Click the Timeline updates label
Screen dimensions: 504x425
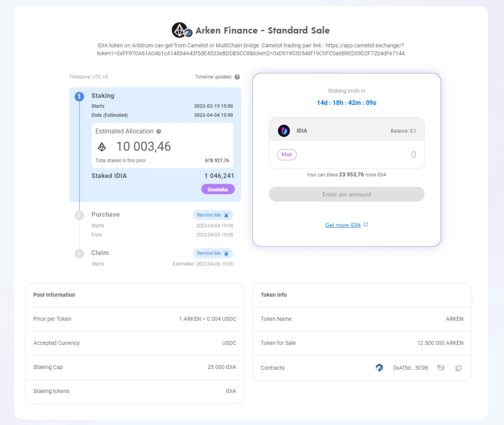(213, 77)
